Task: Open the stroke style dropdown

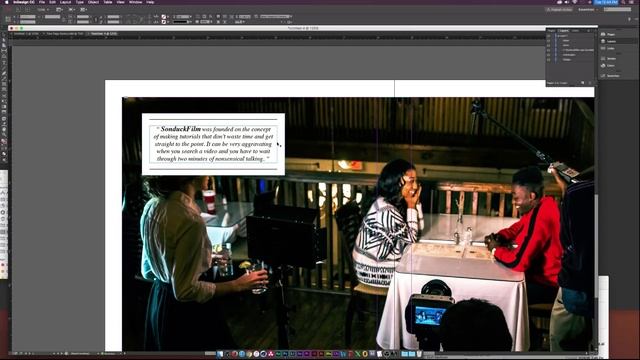Action: click(x=191, y=22)
